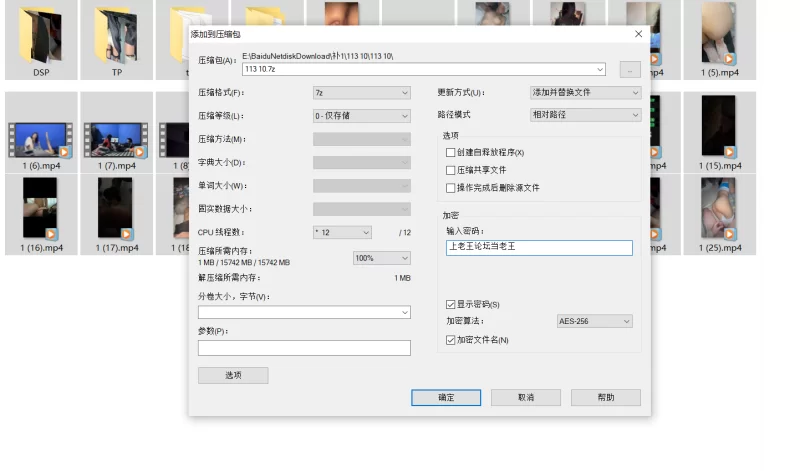Select the TP folder icon in Explorer
The image size is (800, 471).
pyautogui.click(x=116, y=37)
